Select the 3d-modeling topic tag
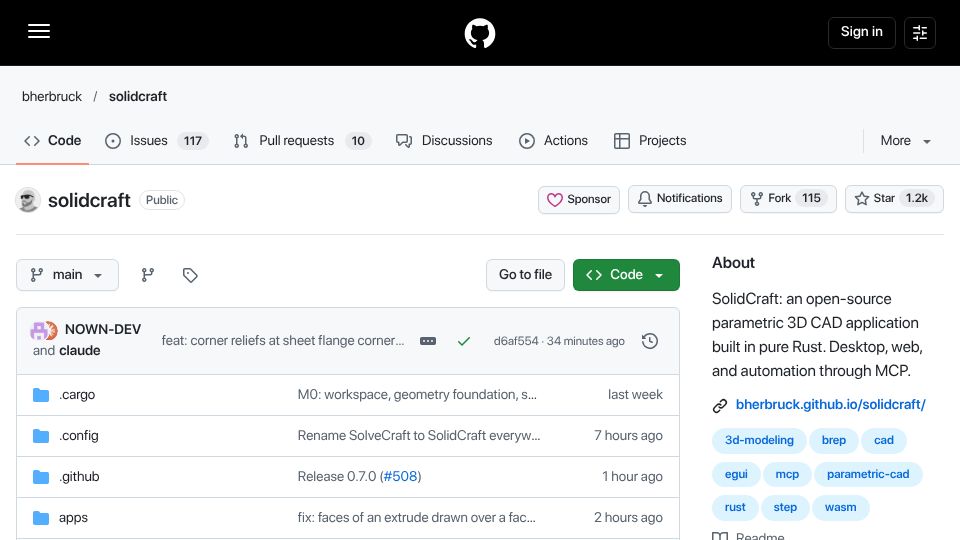 tap(759, 440)
